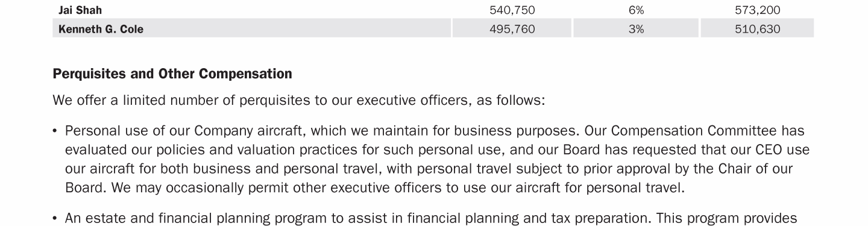Click the 495,760 salary value
The height and width of the screenshot is (226, 868).
point(512,29)
